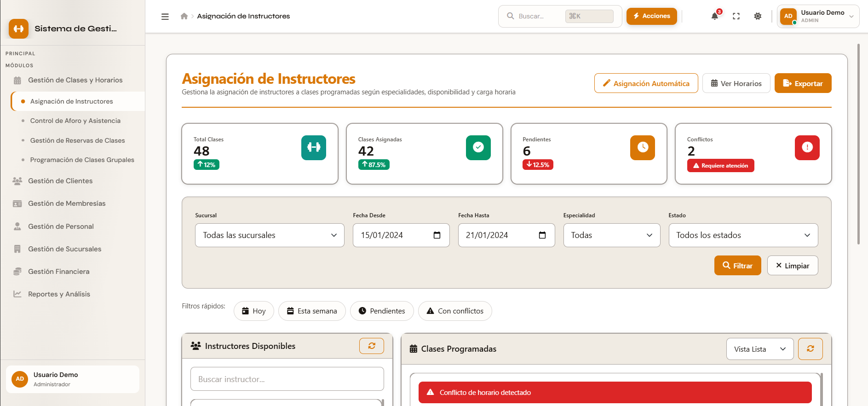Click the Conflicto de horario detectado alert

[x=615, y=392]
